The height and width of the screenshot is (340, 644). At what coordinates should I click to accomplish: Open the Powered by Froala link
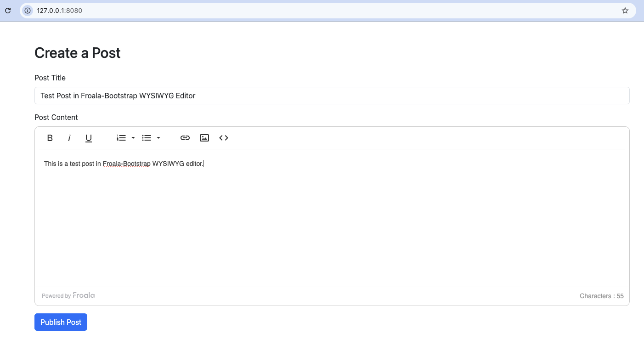68,295
